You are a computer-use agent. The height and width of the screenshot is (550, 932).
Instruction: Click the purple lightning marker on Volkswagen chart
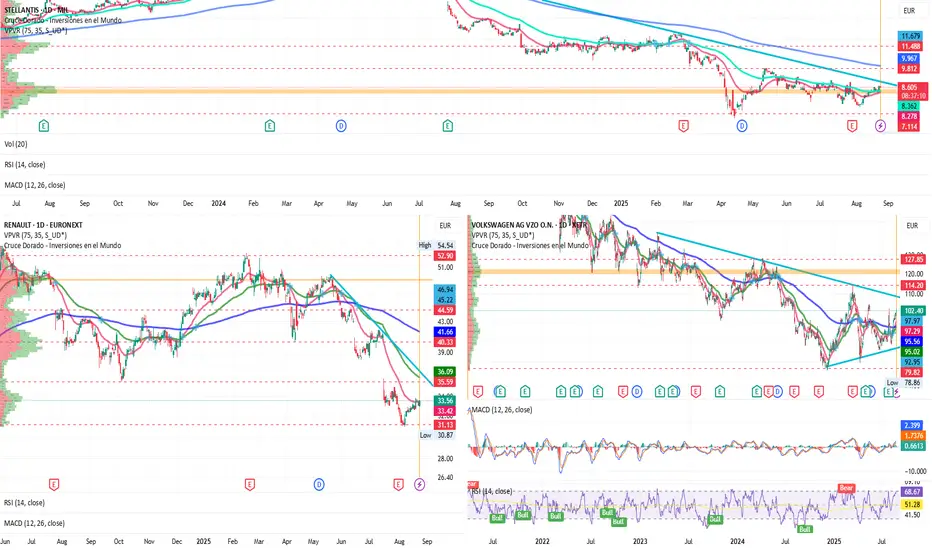pos(896,392)
